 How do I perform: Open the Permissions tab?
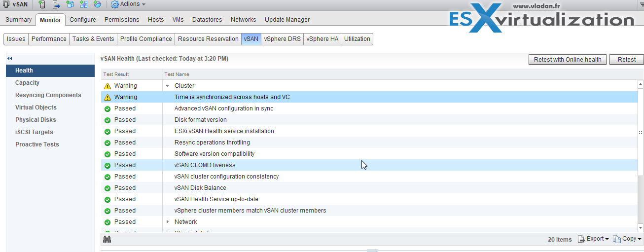point(122,20)
